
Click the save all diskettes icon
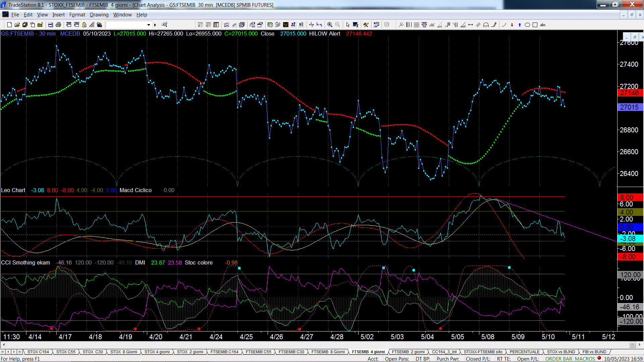pos(25,25)
